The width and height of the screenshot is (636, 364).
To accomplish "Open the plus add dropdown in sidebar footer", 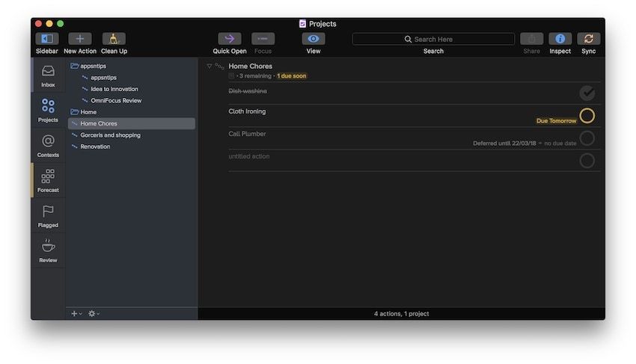I will 76,313.
